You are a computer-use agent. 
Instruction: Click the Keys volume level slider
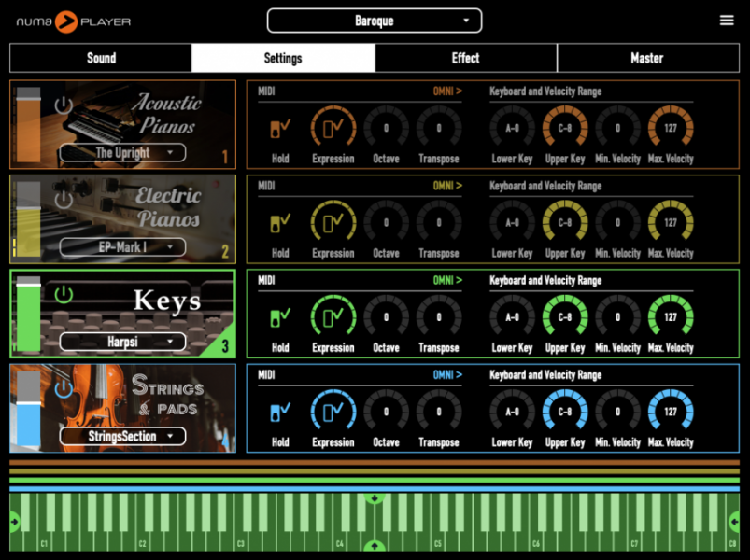(x=29, y=315)
